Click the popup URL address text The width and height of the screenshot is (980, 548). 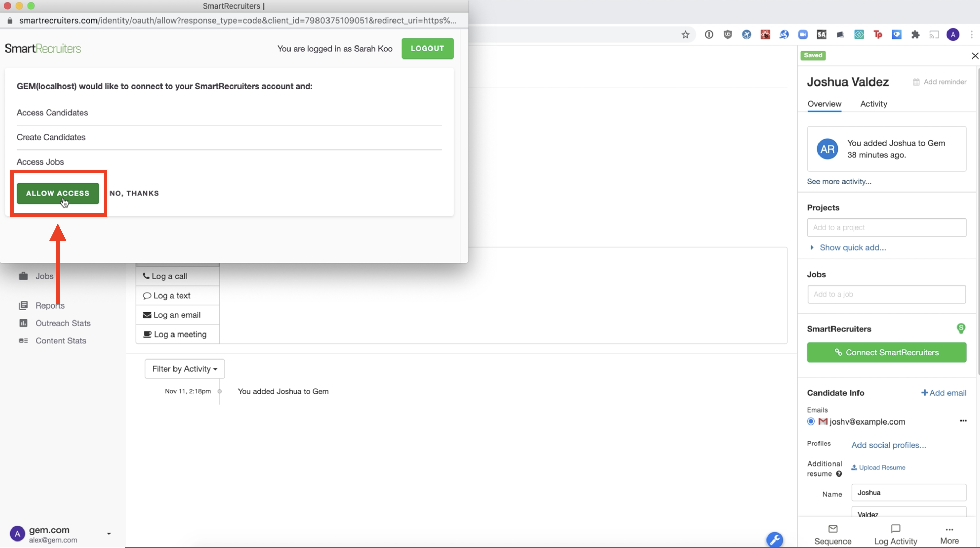click(238, 21)
